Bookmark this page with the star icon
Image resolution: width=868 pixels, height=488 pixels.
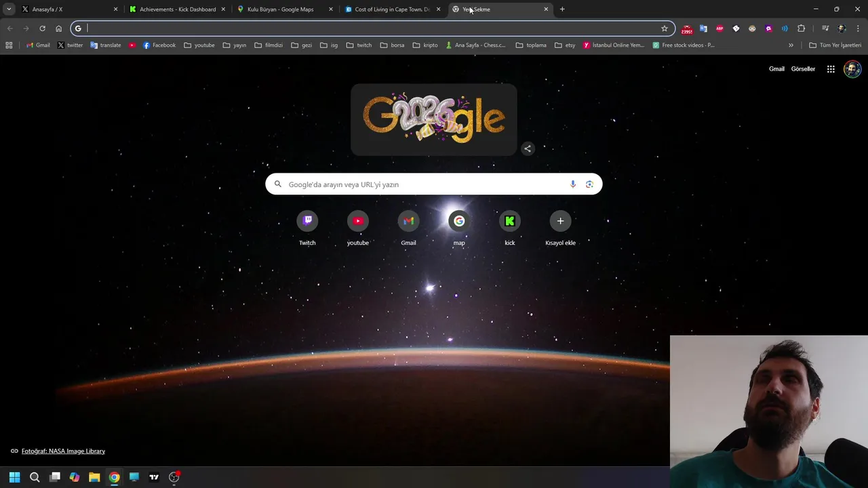(x=665, y=28)
